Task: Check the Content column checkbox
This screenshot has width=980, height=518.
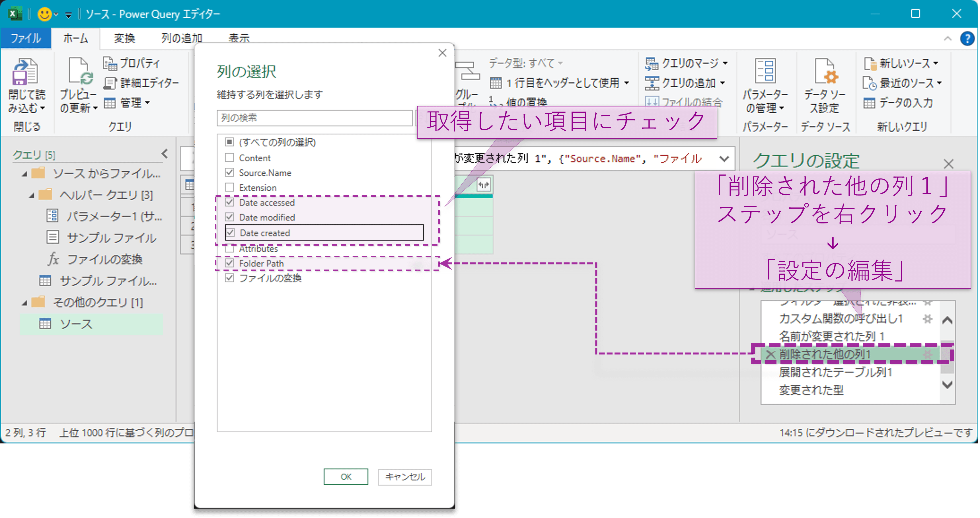Action: [229, 157]
